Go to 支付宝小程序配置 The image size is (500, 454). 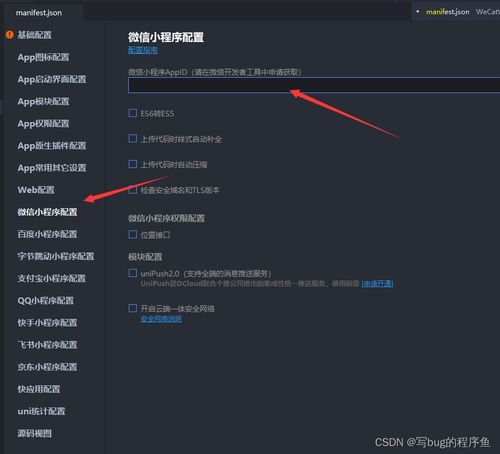52,278
